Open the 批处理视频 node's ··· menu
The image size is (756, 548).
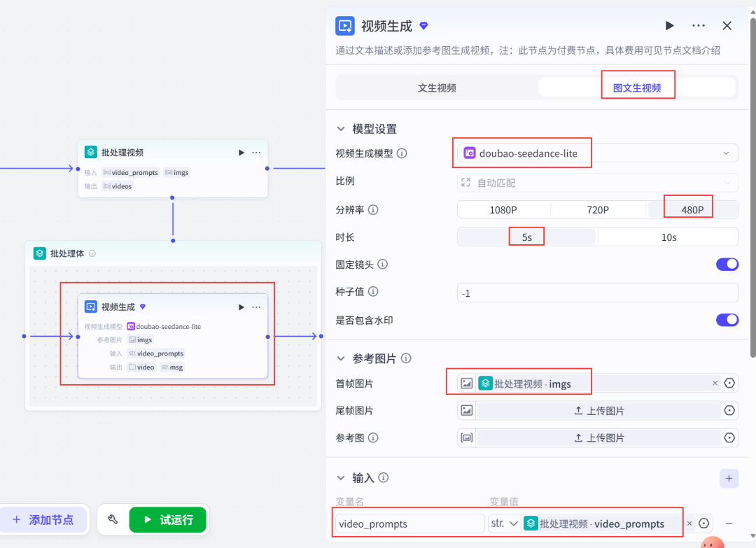[256, 152]
